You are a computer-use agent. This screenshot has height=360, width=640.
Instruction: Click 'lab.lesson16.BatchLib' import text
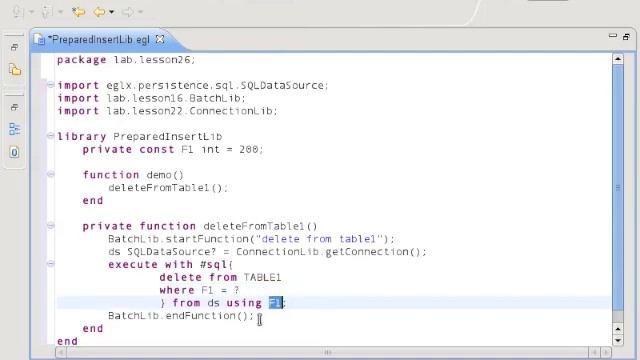tap(174, 98)
